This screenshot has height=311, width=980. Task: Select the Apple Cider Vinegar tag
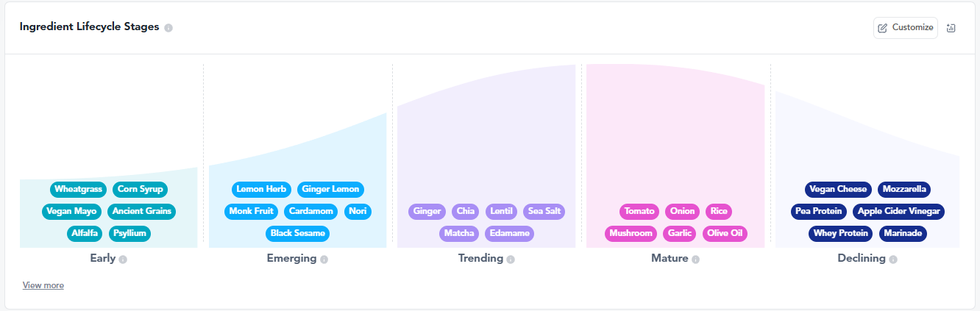click(x=898, y=212)
